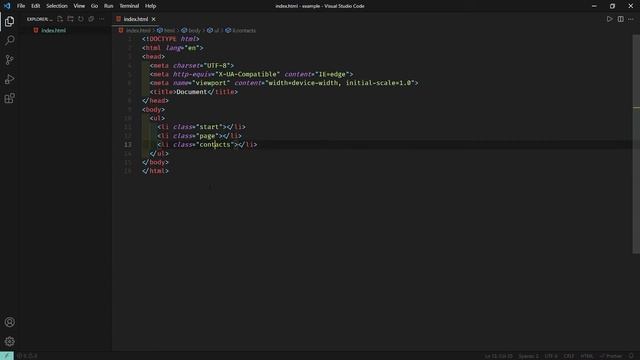640x360 pixels.
Task: Open Explorer views and more actions menu
Action: click(x=101, y=19)
